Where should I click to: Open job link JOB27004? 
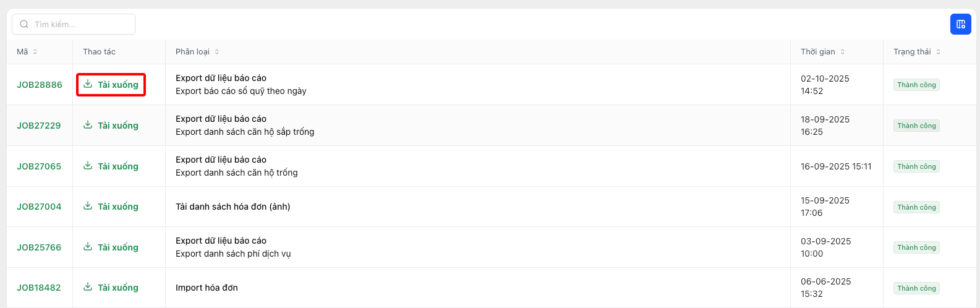39,207
